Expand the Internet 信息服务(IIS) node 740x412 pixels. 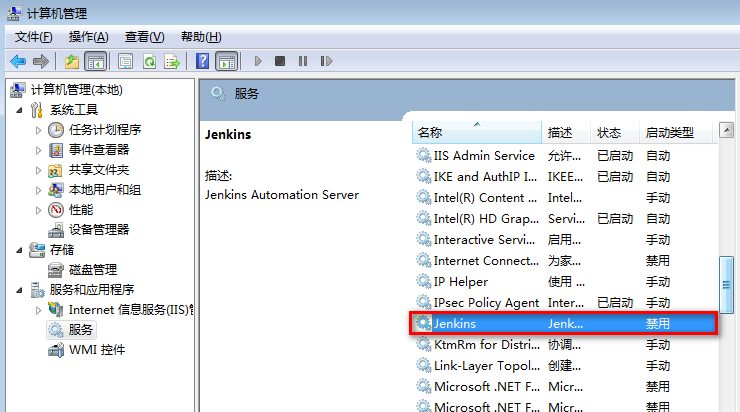(x=39, y=310)
